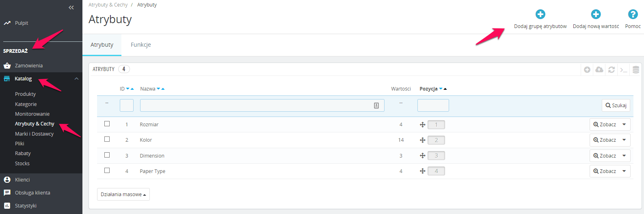Sort Pozycja column ascending arrow
This screenshot has width=644, height=214.
445,89
